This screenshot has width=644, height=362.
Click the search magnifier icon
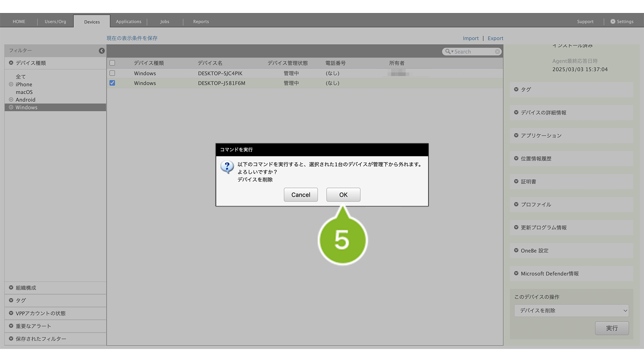[x=448, y=52]
